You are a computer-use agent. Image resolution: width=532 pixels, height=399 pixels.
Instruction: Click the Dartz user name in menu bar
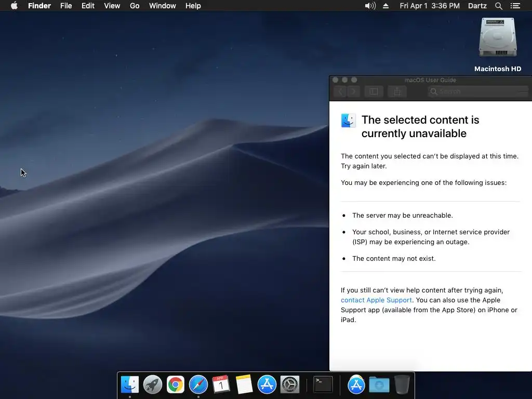[477, 6]
